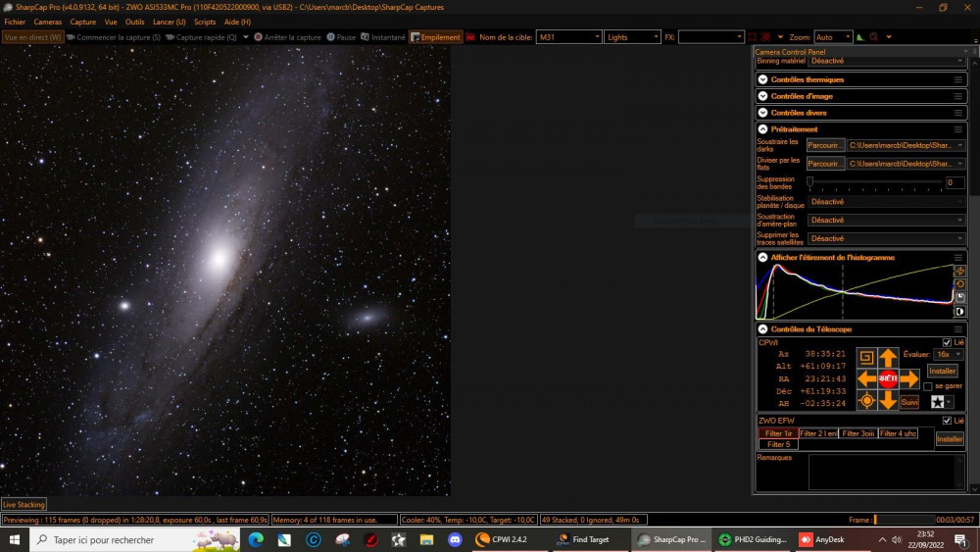980x552 pixels.
Task: Click Installer button in CPWI section
Action: (942, 371)
